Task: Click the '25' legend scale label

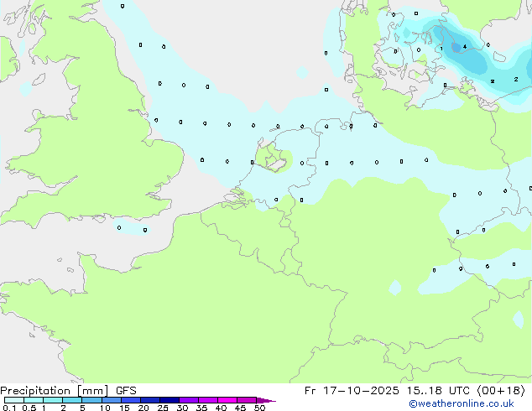Action: point(163,408)
